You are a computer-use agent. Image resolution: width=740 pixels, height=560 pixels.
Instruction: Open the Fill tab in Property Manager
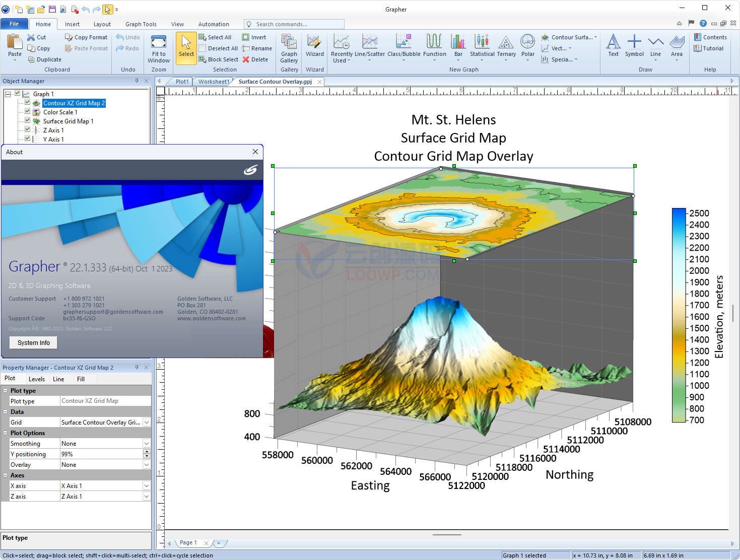[81, 379]
